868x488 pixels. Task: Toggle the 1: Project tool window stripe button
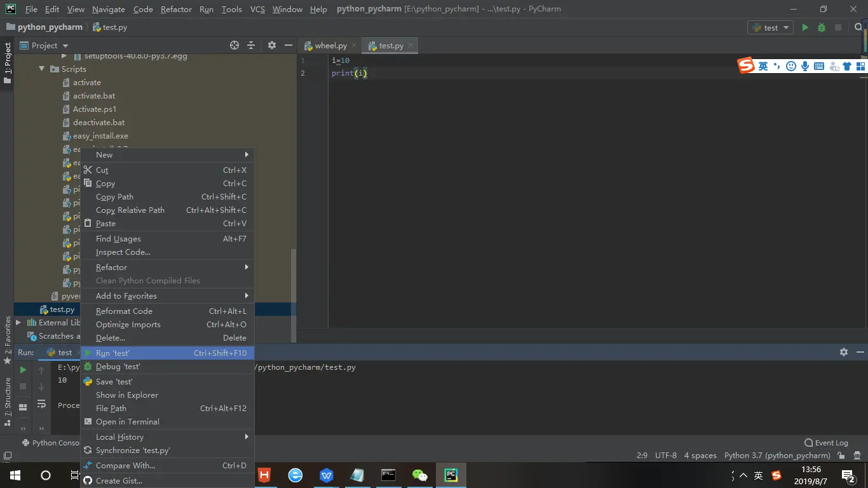pos(7,63)
